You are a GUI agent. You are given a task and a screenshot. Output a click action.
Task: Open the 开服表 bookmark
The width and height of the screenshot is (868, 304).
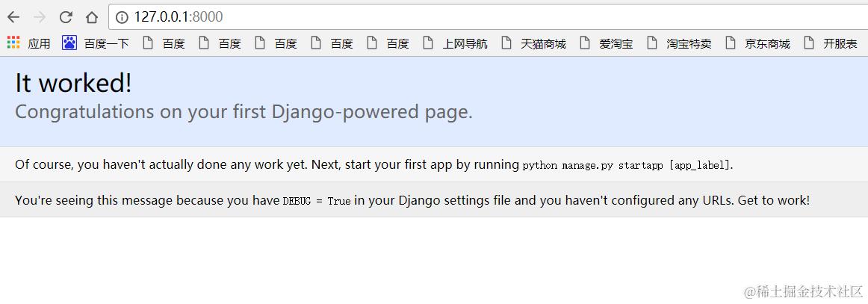coord(831,43)
